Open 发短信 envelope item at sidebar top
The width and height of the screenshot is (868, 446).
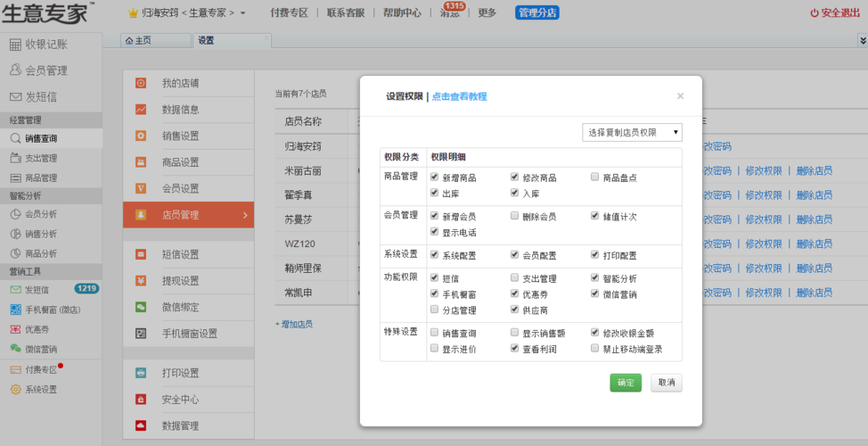coord(33,97)
